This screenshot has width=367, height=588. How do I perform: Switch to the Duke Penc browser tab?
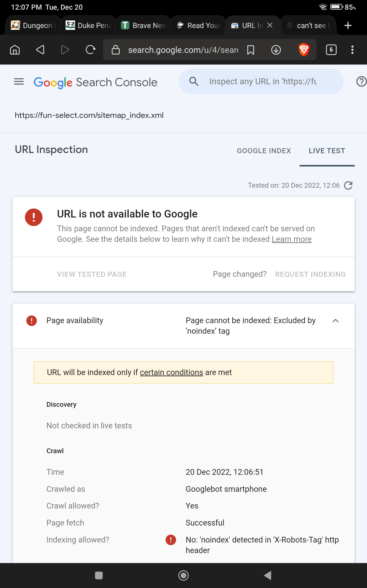pyautogui.click(x=88, y=25)
